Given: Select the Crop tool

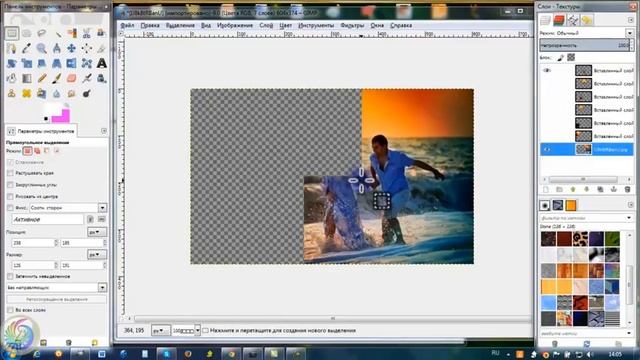Looking at the screenshot, I should coord(101,48).
